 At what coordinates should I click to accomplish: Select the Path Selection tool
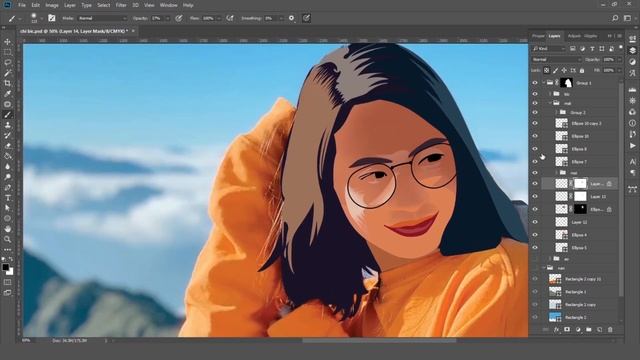click(x=7, y=208)
